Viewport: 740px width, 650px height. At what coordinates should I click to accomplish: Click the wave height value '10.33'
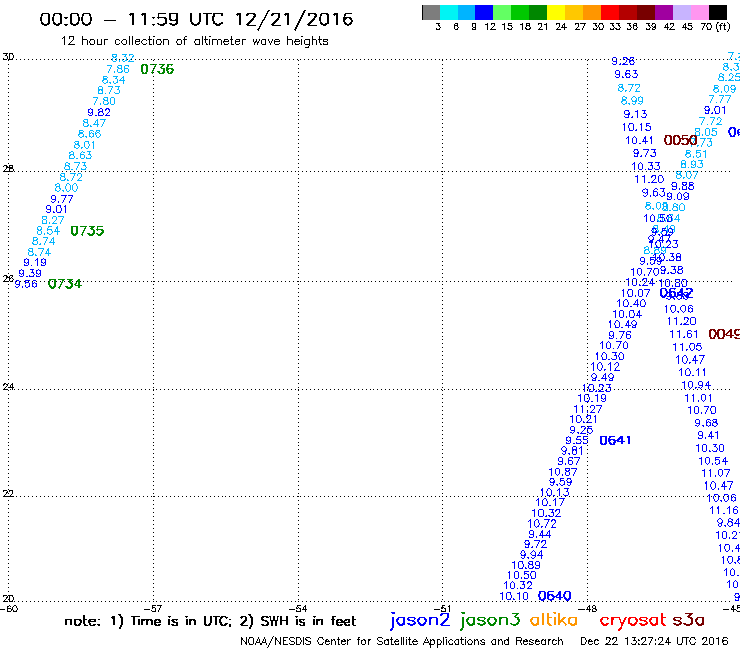pos(646,167)
